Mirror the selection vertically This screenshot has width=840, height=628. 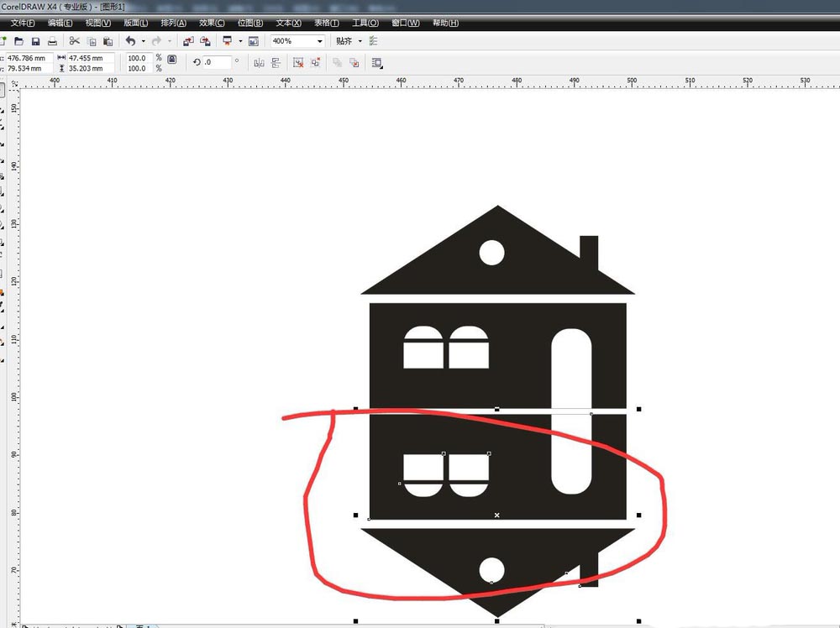(x=276, y=63)
